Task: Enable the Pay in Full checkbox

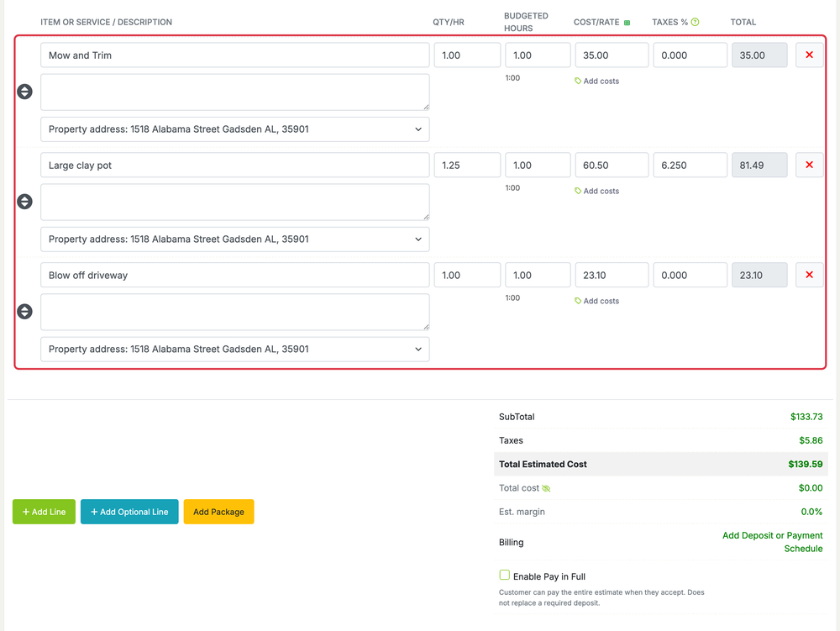Action: coord(504,576)
